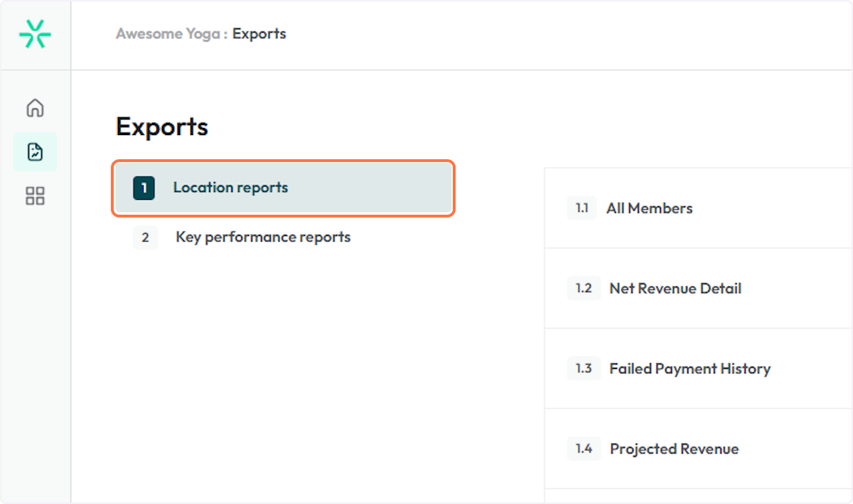Click the green app logo icon
The width and height of the screenshot is (853, 504).
(35, 34)
